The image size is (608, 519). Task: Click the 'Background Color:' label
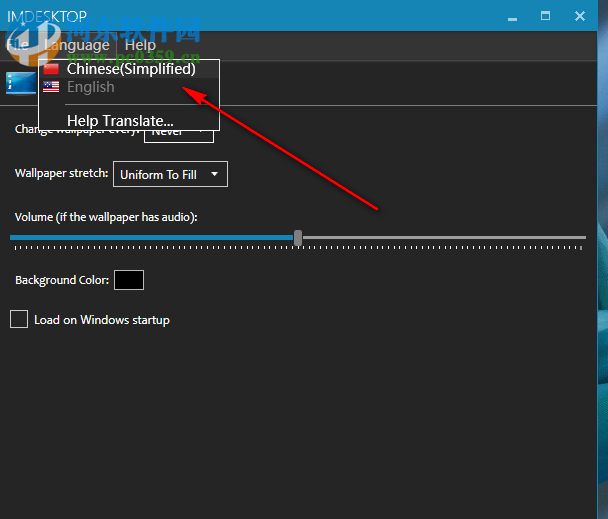(62, 280)
